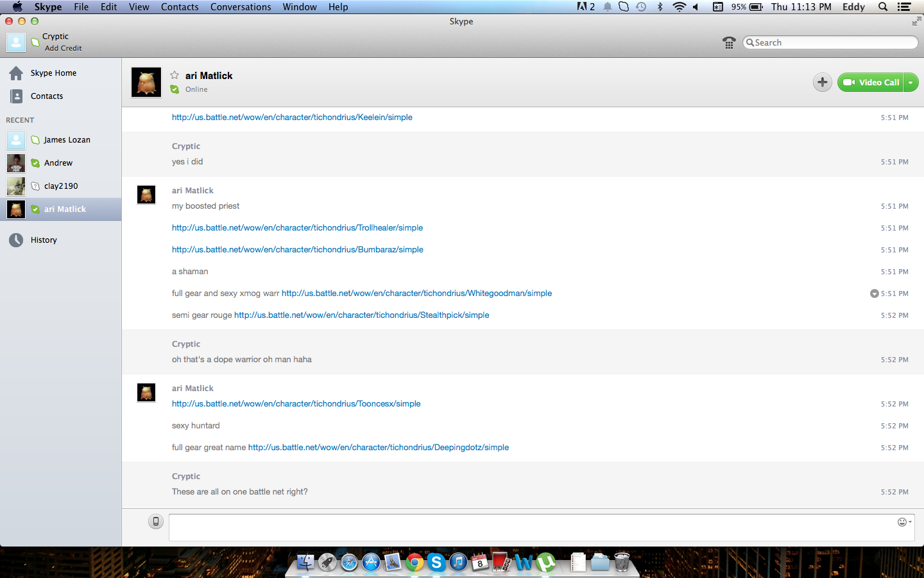Click the Bluetooth status icon

click(660, 7)
